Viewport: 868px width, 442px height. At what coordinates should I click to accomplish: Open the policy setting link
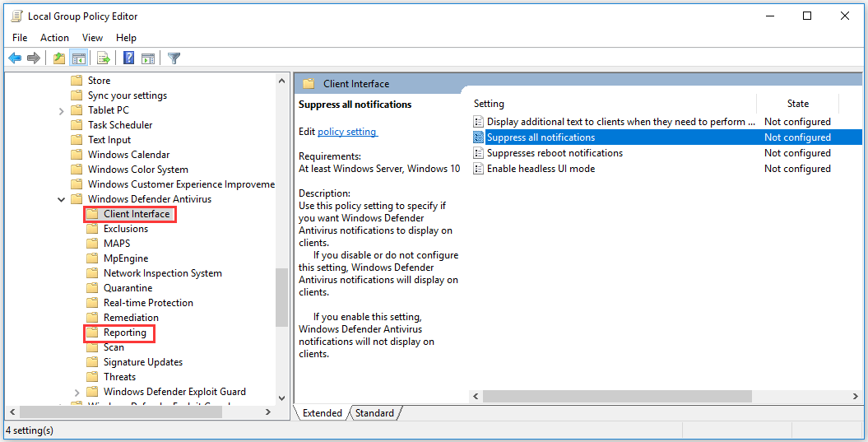point(348,132)
